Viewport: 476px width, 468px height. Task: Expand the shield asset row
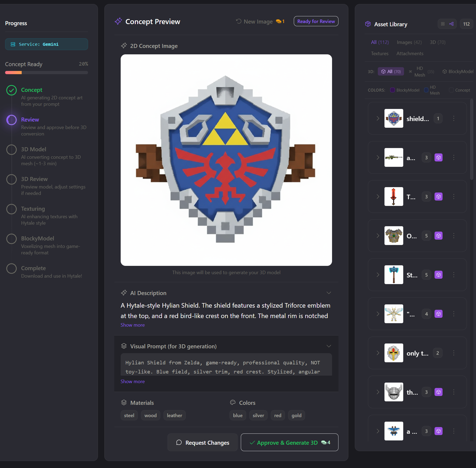click(378, 118)
